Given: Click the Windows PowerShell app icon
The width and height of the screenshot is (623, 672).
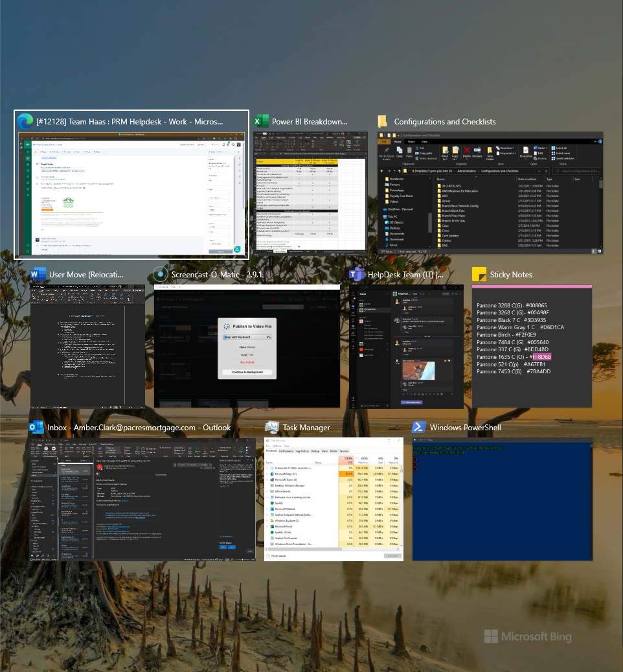Looking at the screenshot, I should (419, 427).
